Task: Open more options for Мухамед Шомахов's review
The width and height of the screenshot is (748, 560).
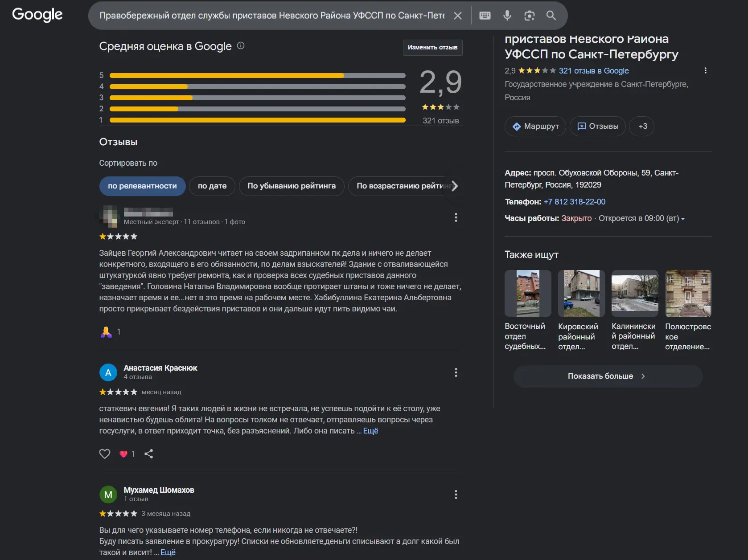Action: (456, 495)
